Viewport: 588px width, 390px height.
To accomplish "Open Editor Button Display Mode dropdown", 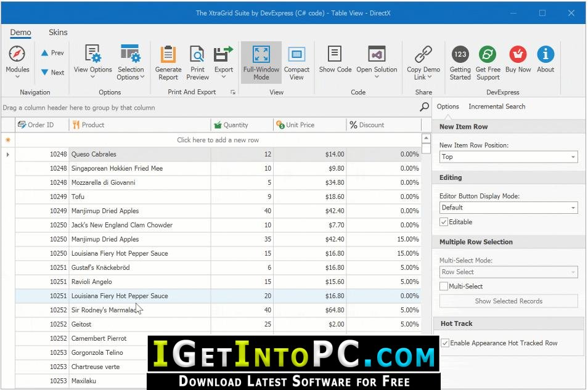I will pyautogui.click(x=508, y=208).
